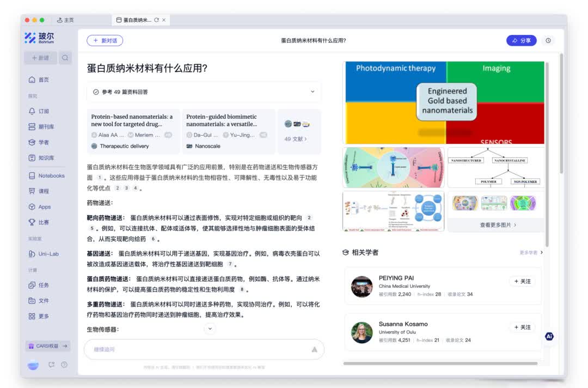Open the Protein-based nanomaterials reference card
The width and height of the screenshot is (588, 388).
pos(133,131)
